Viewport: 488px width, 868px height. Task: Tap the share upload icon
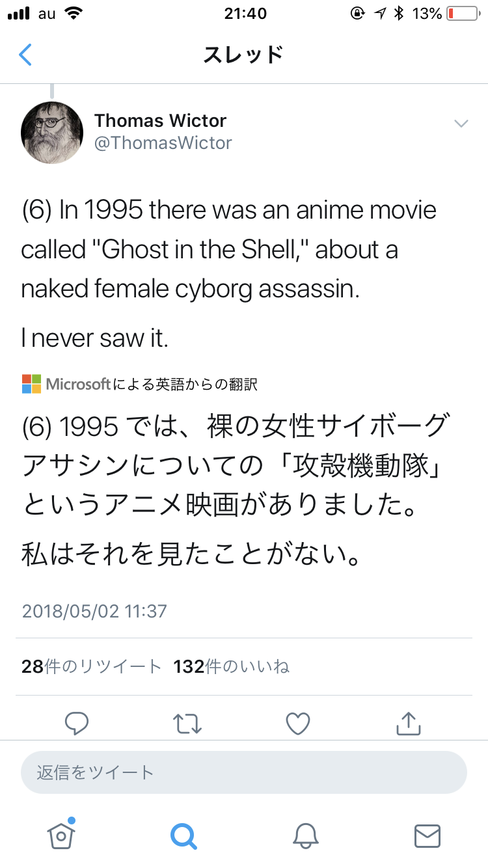pos(409,722)
